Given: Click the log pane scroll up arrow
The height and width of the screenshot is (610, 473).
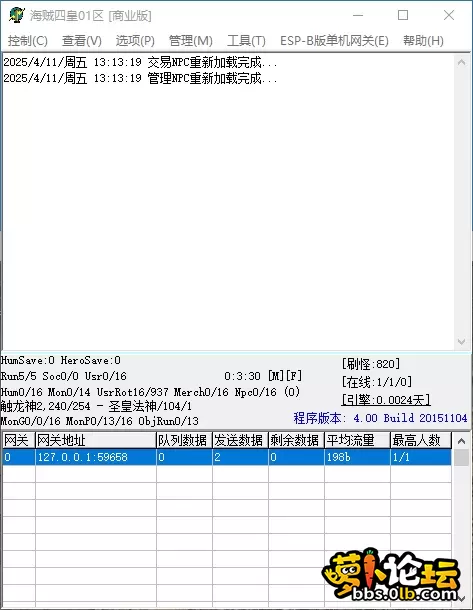Looking at the screenshot, I should (x=461, y=62).
